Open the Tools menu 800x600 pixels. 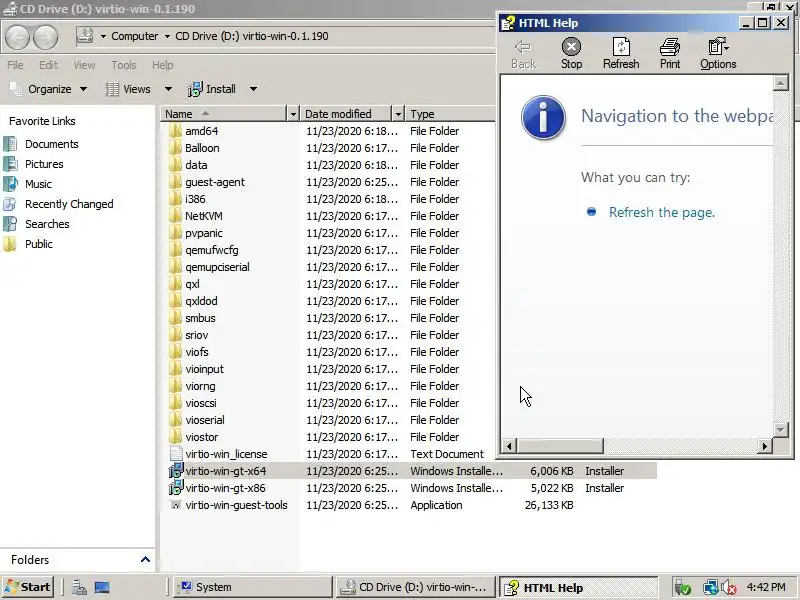pos(123,65)
